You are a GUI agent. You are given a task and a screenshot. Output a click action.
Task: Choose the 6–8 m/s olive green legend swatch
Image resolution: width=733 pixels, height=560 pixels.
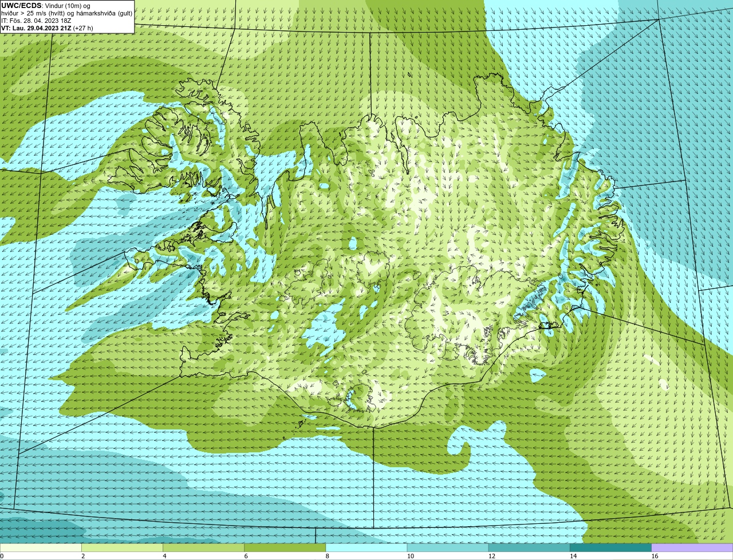(x=285, y=548)
